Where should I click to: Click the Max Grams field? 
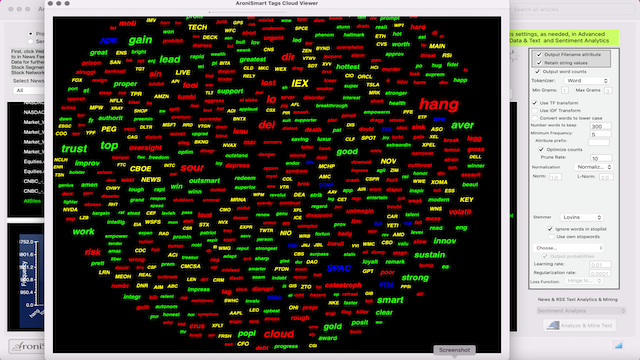(x=608, y=90)
